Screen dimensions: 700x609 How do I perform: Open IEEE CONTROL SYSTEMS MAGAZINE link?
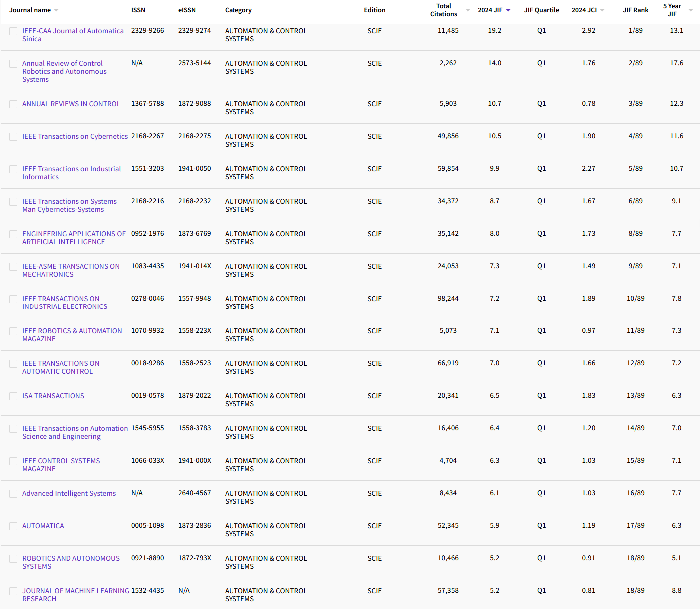(x=61, y=465)
